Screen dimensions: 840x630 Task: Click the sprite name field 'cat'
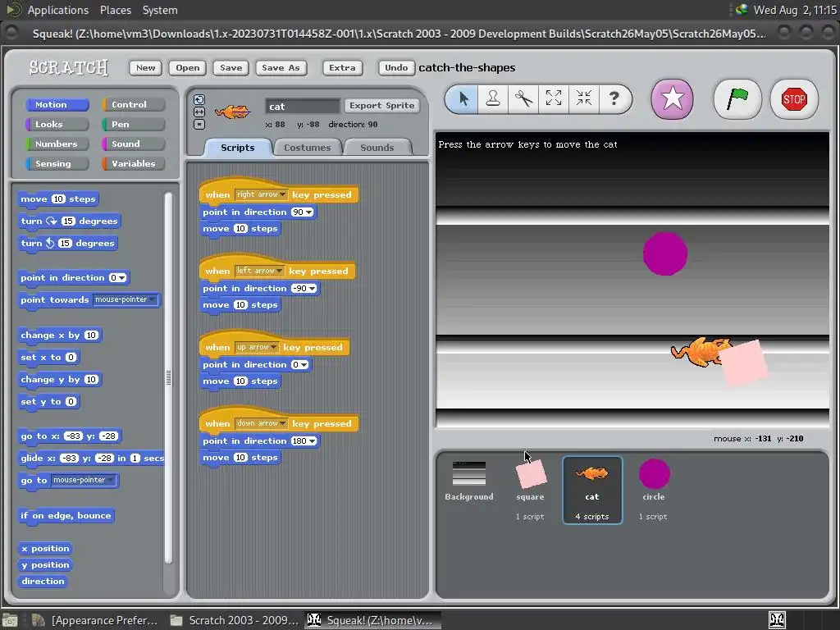[x=303, y=106]
